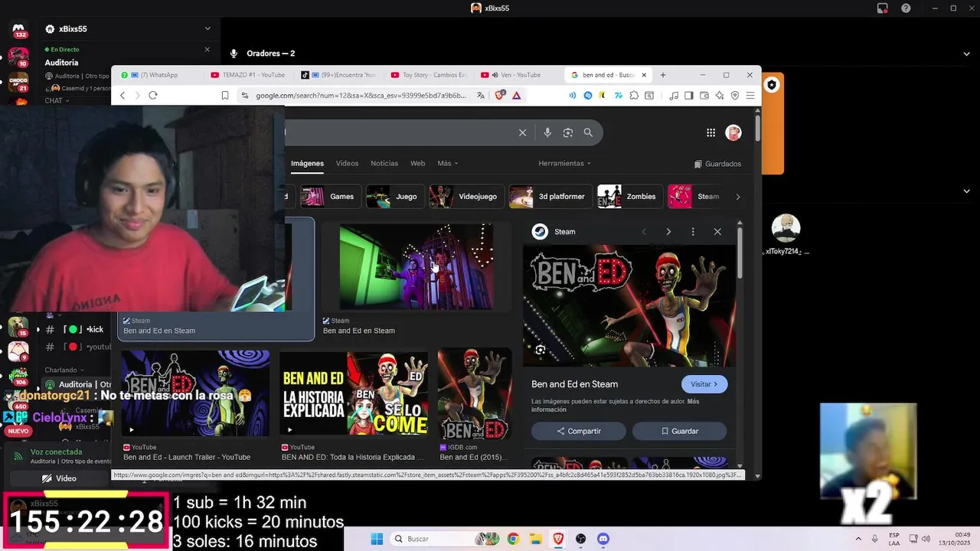Image resolution: width=980 pixels, height=551 pixels.
Task: Open the browser hamburger menu
Action: pos(750,96)
